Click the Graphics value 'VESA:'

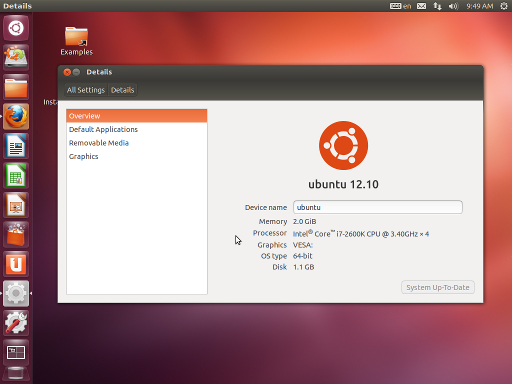tap(303, 245)
